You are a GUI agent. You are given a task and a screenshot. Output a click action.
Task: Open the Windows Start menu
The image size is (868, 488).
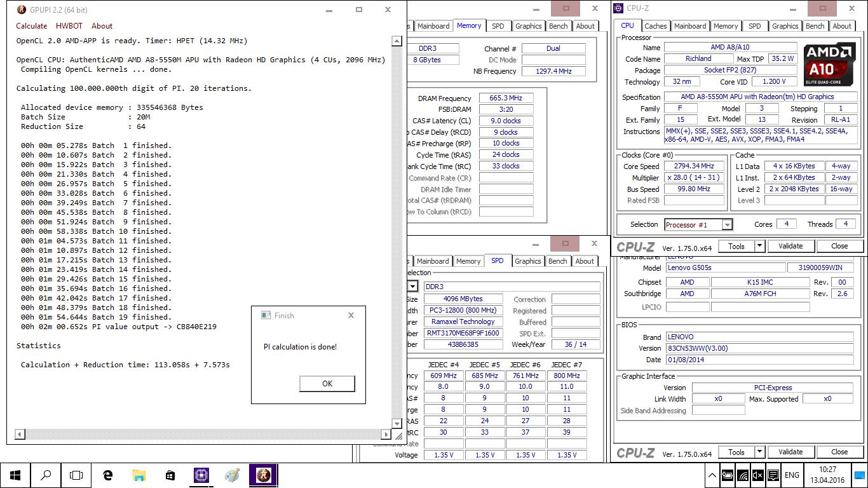coord(15,475)
